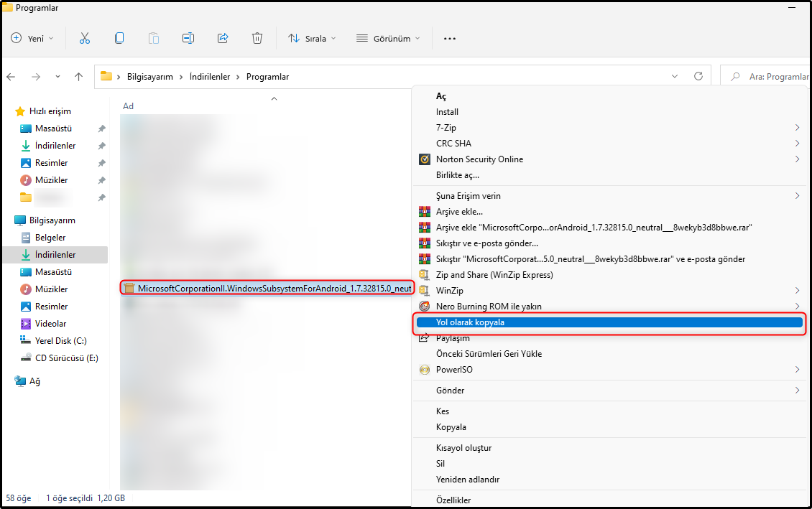
Task: Open Videolar in the sidebar
Action: click(x=50, y=323)
